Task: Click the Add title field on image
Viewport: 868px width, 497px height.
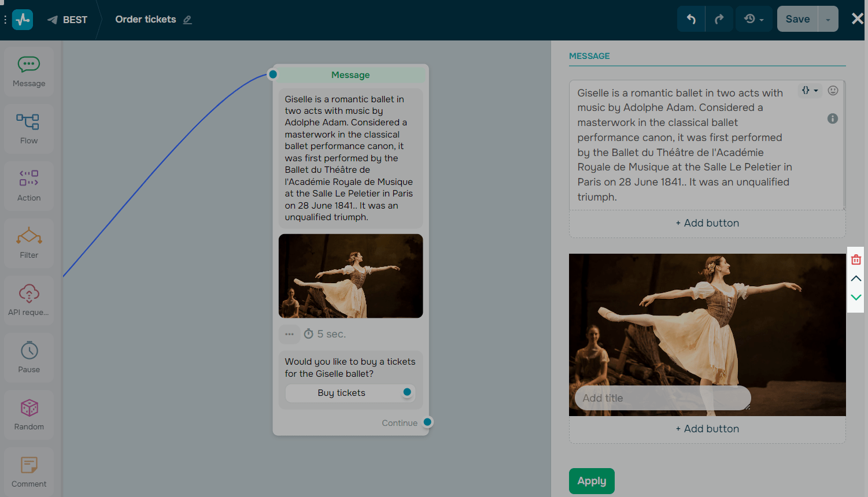Action: coord(663,398)
